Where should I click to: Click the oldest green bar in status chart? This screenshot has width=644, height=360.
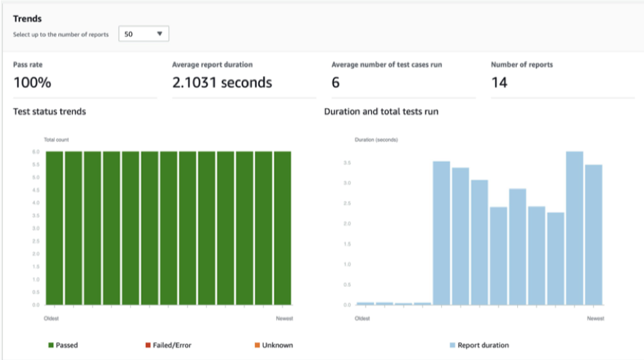[x=54, y=228]
